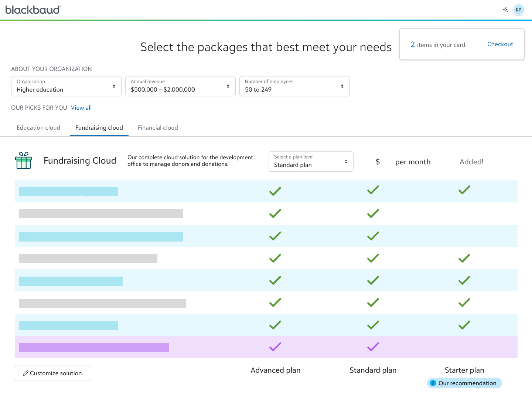
Task: Click the Blackbaud logo
Action: click(33, 10)
